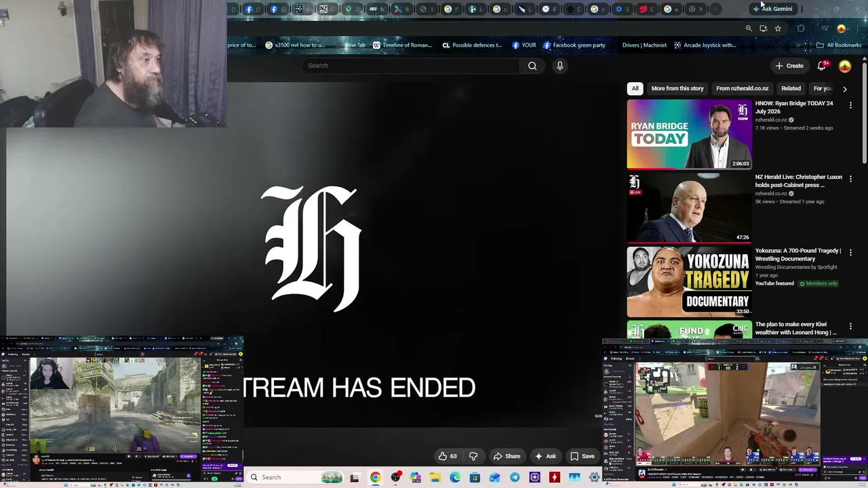Open the YouTube account avatar menu

point(845,66)
